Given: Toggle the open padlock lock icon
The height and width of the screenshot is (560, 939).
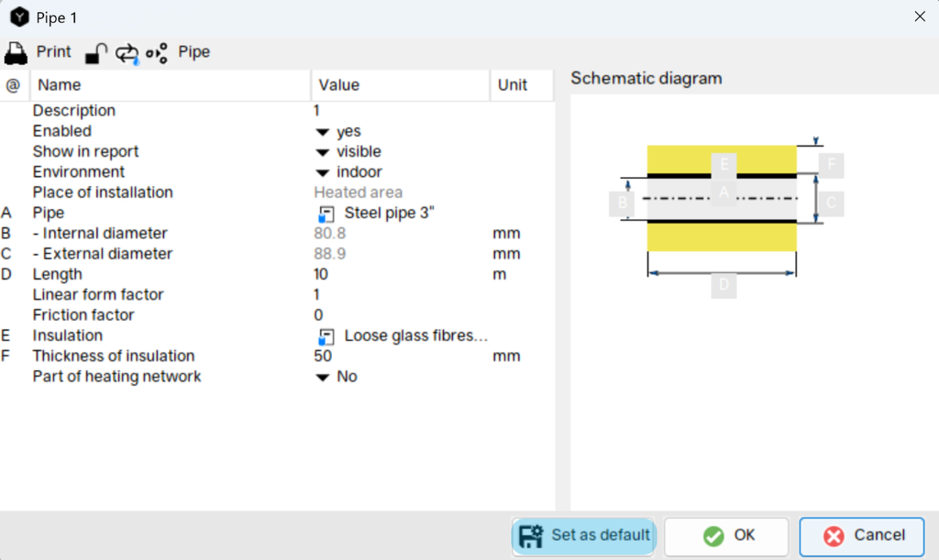Looking at the screenshot, I should (x=95, y=53).
